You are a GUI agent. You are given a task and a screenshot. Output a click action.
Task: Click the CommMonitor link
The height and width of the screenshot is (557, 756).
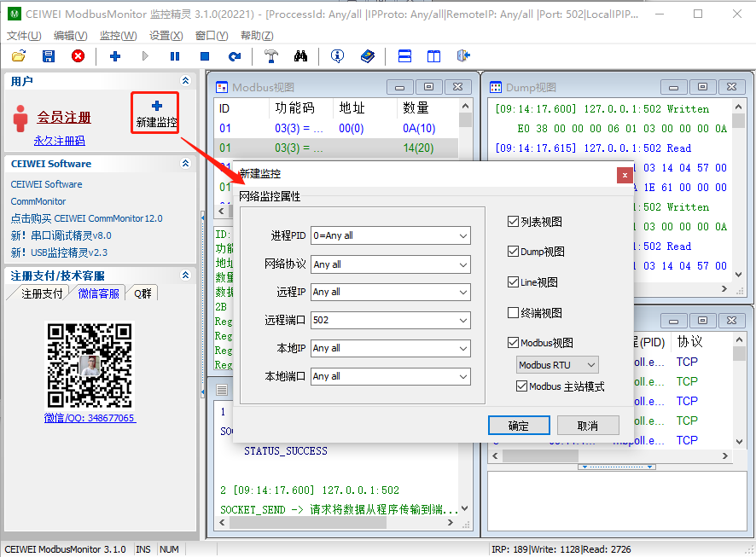(38, 201)
